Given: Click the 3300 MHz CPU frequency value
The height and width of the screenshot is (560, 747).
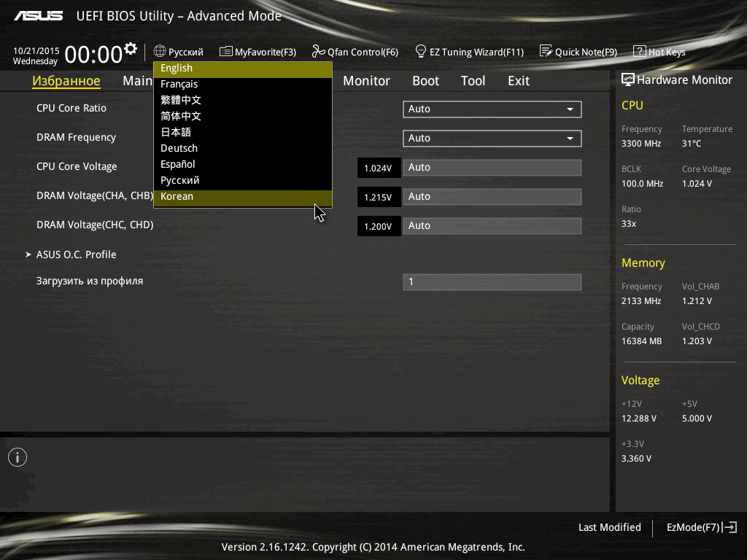Looking at the screenshot, I should 640,144.
